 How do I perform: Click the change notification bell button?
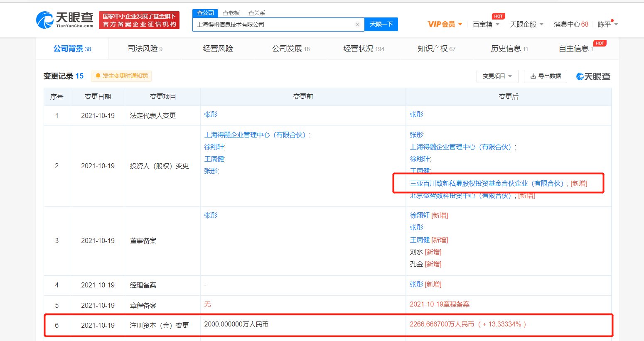pos(121,76)
